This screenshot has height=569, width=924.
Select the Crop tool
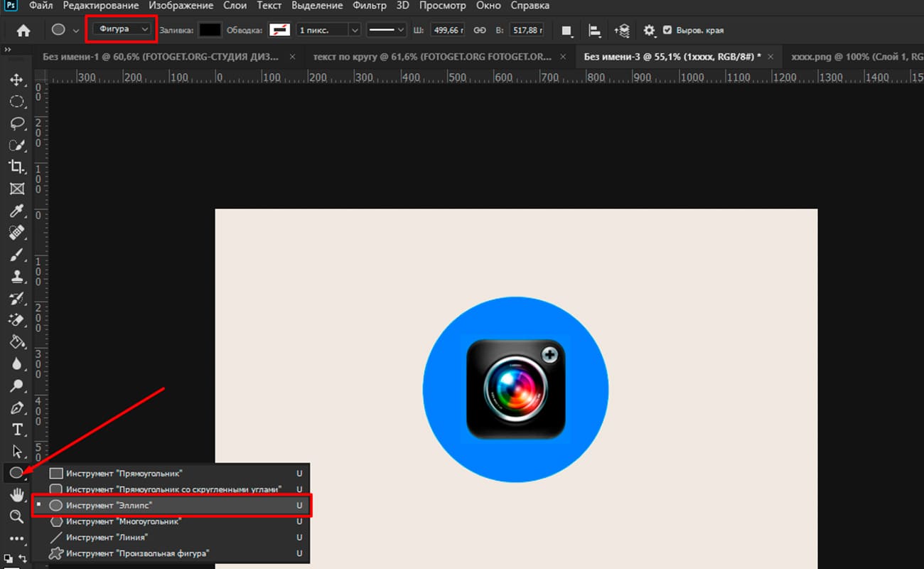16,167
